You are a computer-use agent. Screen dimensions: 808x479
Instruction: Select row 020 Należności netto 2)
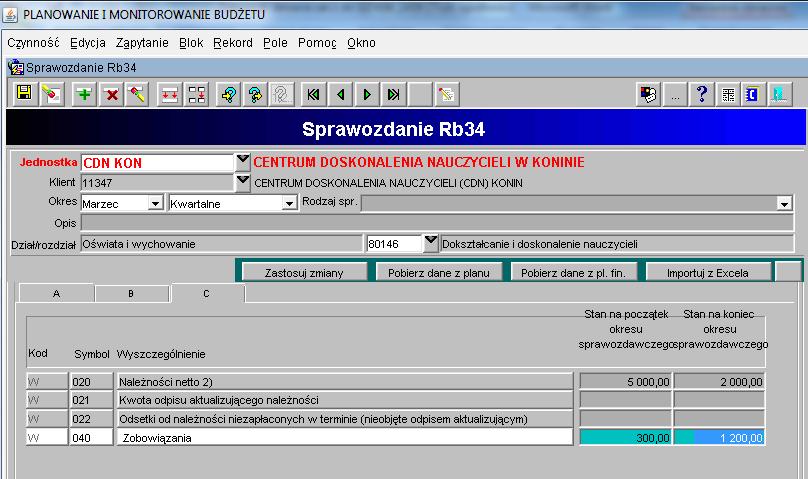tap(345, 382)
